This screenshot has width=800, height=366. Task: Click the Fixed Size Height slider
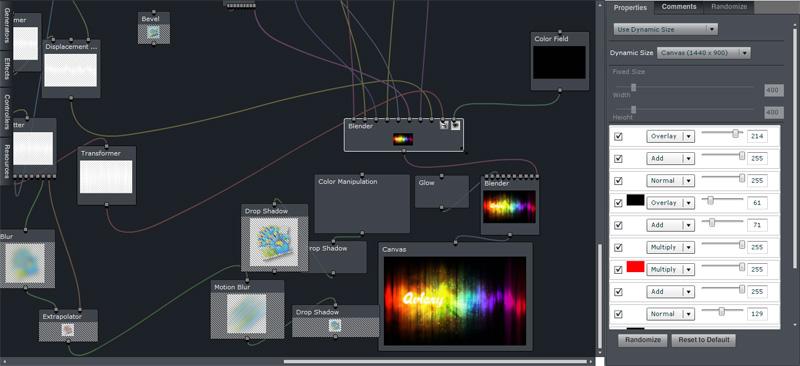(685, 109)
